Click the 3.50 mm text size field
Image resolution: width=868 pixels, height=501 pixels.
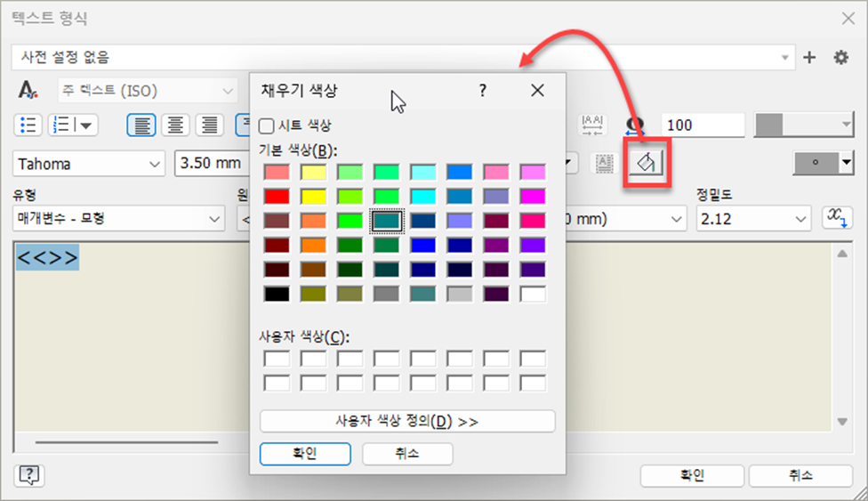[x=212, y=164]
